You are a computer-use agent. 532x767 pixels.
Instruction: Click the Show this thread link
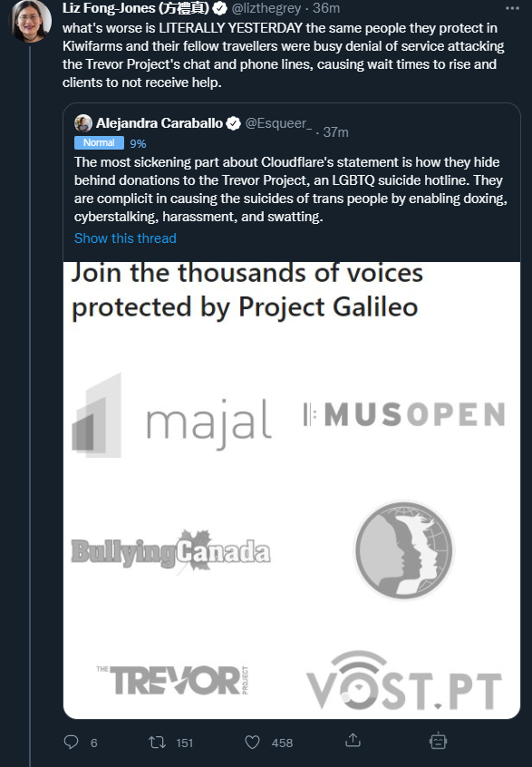(x=125, y=238)
